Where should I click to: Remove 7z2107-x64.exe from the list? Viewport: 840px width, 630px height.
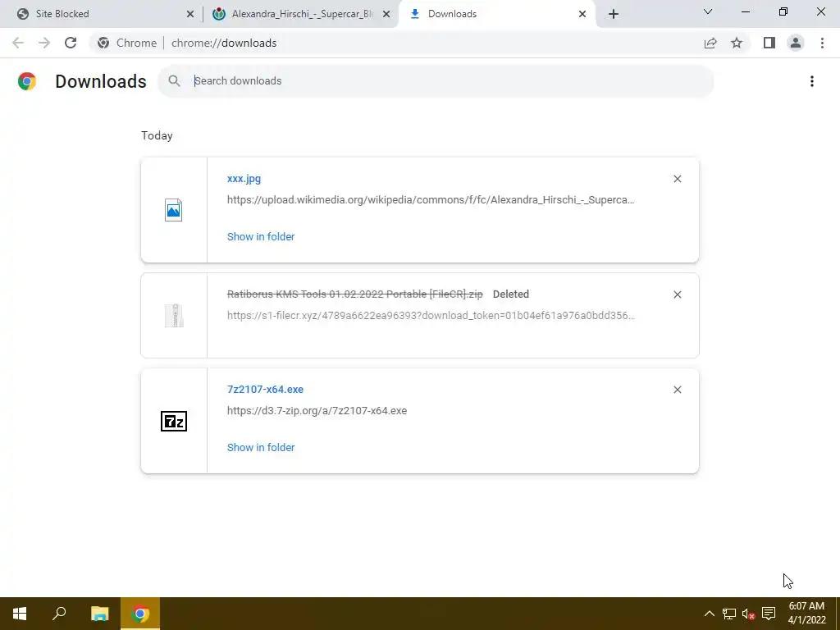pos(678,390)
